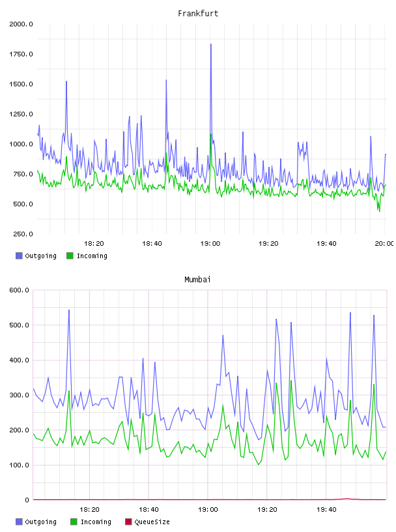Click the 1250.0 y-axis label on Frankfurt chart
This screenshot has width=396, height=532.
pos(21,114)
